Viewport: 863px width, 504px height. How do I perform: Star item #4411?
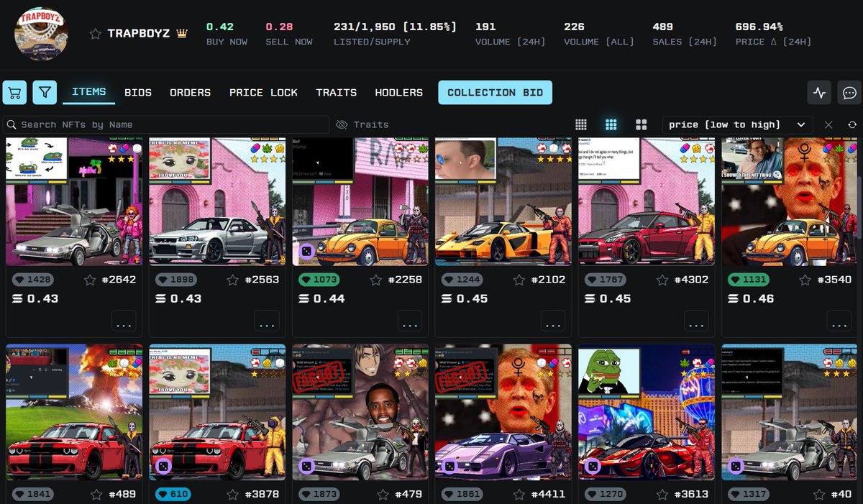pos(519,495)
